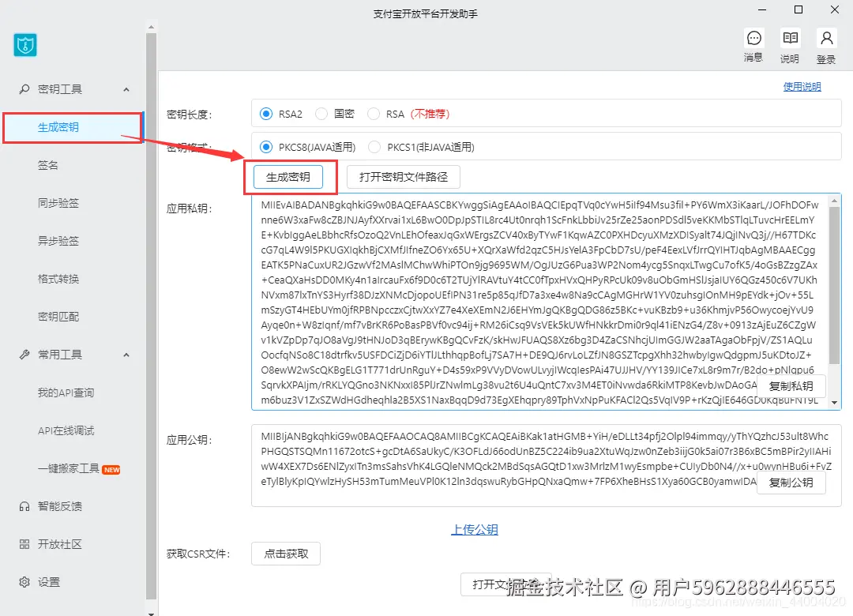Choose PKCS8(JAVA适用) key format

pos(266,147)
